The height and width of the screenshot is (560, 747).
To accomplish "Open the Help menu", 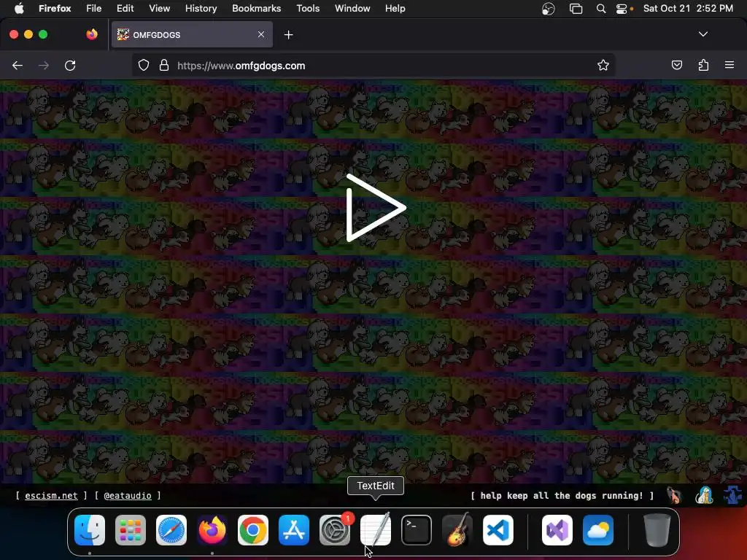I will pos(395,8).
